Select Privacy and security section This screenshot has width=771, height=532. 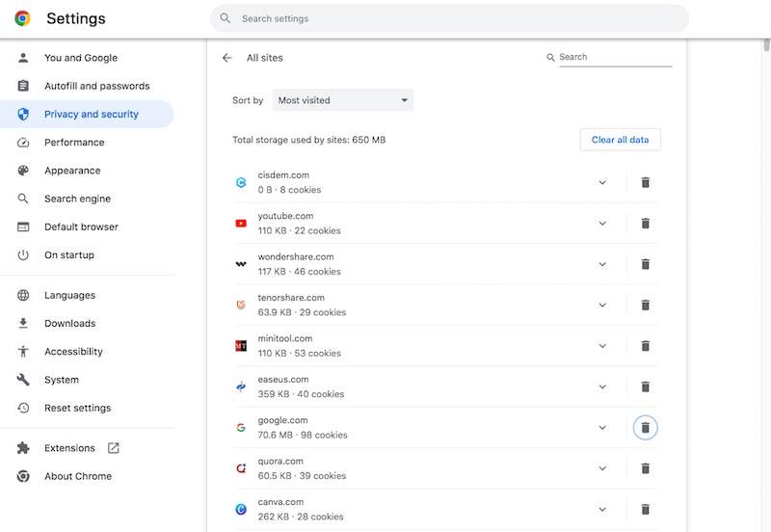tap(87, 114)
